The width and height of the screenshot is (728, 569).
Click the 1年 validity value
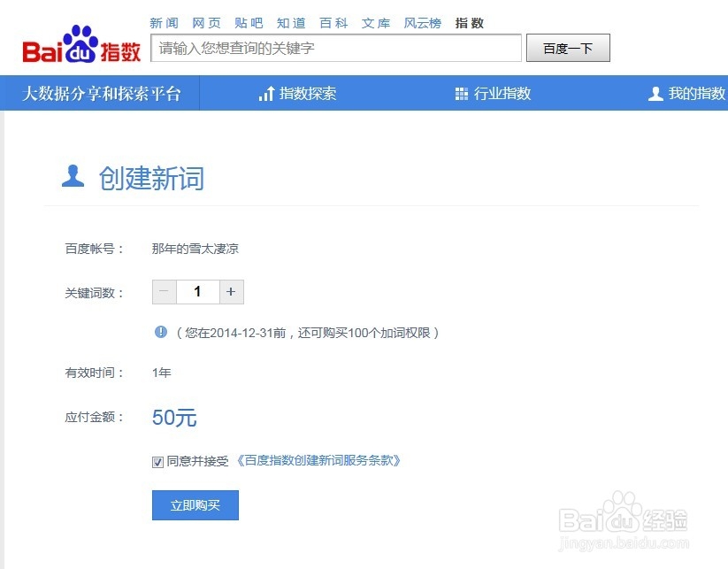pos(162,373)
